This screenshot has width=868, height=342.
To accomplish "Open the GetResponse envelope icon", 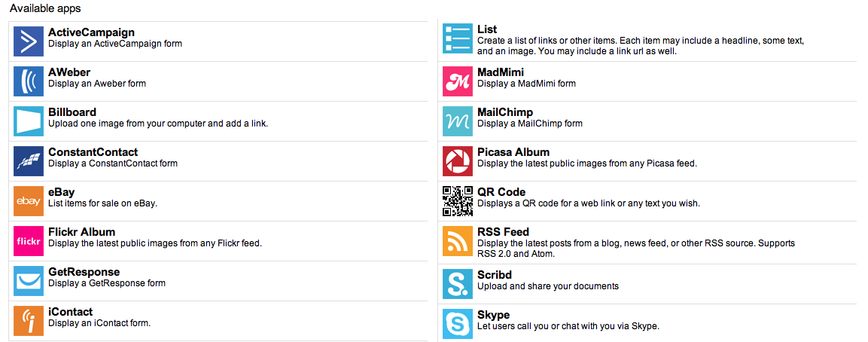I will 29,281.
